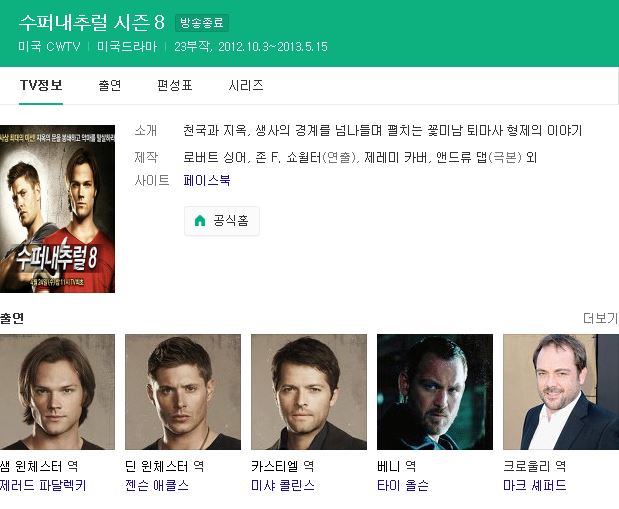Click the 방송종료 status badge
The image size is (619, 509).
(x=202, y=23)
